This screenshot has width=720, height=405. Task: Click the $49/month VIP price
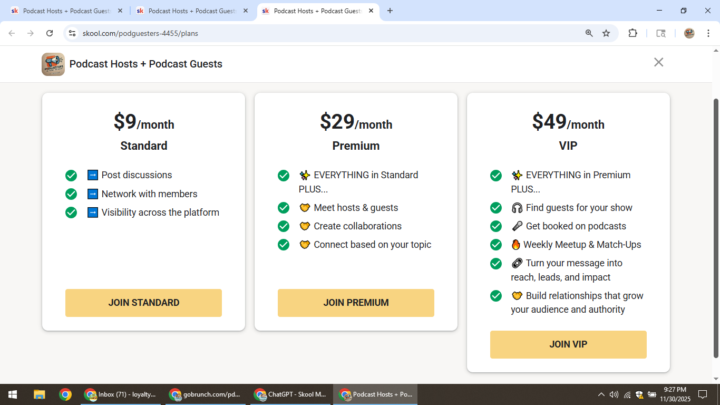[x=568, y=122]
